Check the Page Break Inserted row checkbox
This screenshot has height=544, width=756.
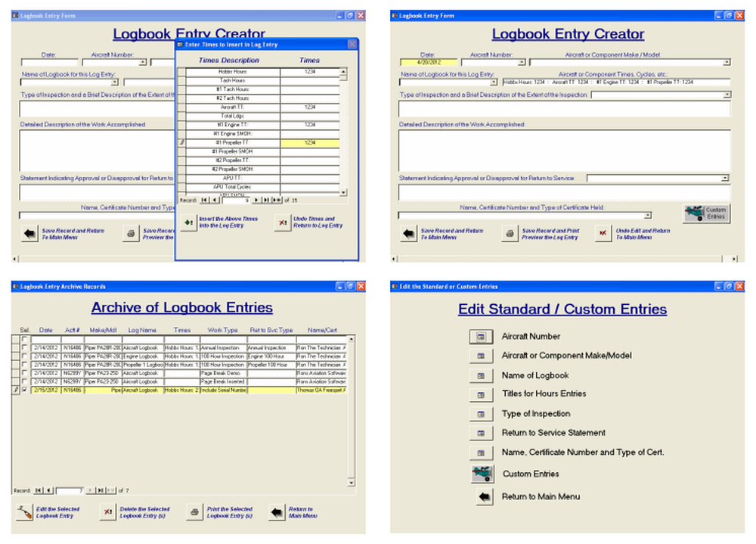click(x=25, y=381)
